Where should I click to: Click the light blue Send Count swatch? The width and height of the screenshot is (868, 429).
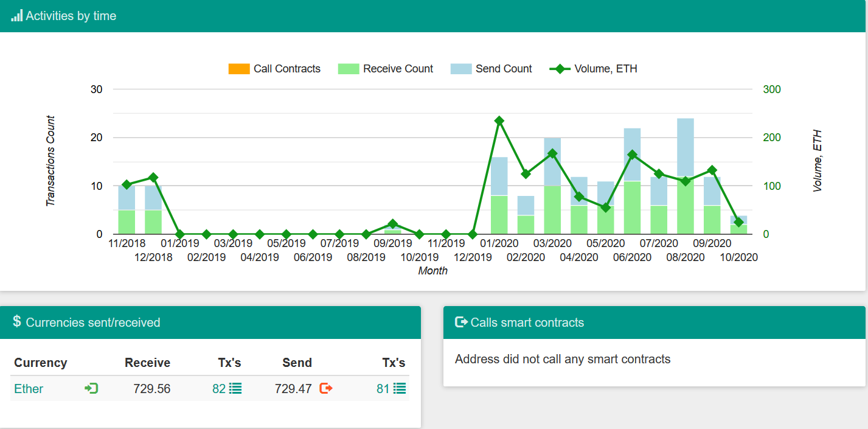click(x=461, y=69)
